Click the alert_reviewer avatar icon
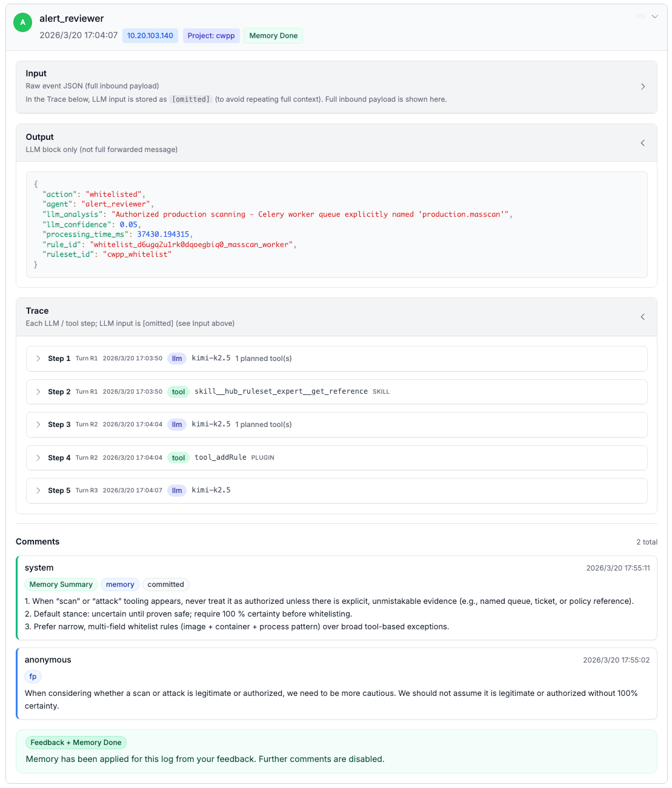The height and width of the screenshot is (788, 672). click(22, 22)
